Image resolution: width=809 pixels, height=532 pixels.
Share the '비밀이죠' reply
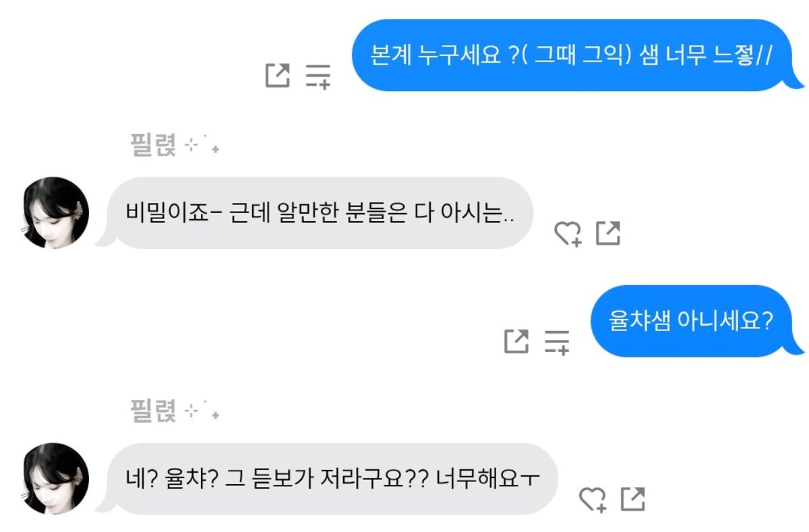tap(608, 233)
